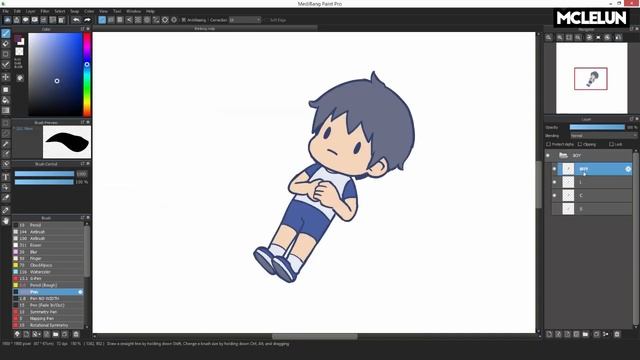The width and height of the screenshot is (640, 360).
Task: Delete layer with trash icon in Layer panel
Action: click(x=617, y=334)
